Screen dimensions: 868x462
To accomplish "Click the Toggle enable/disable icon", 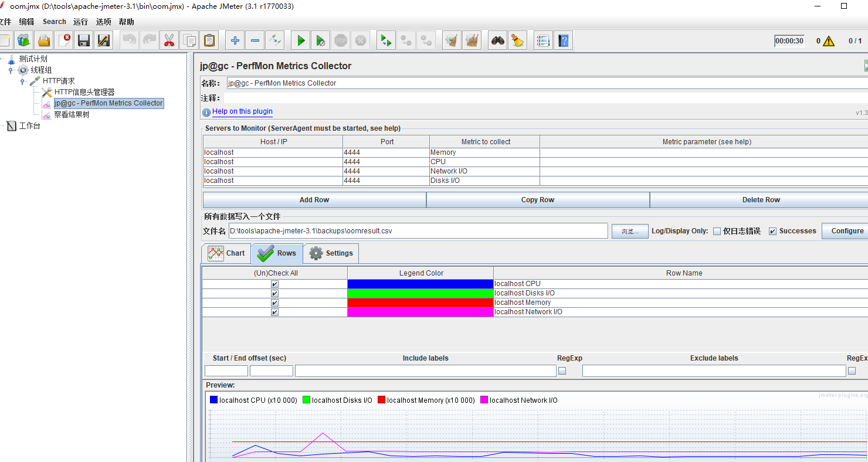I will coord(275,40).
